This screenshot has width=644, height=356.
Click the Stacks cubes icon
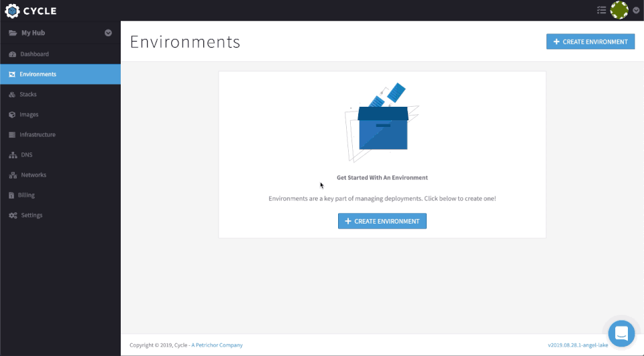click(x=12, y=95)
